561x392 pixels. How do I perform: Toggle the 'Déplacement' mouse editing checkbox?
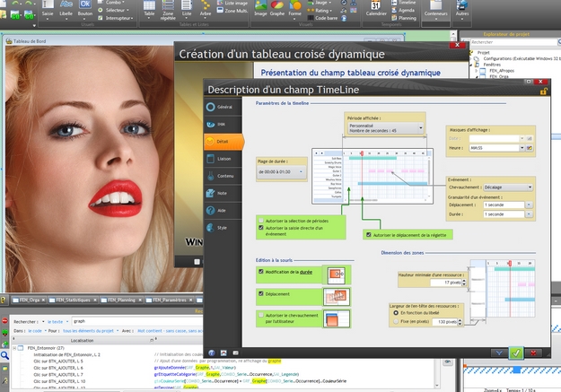pos(261,293)
